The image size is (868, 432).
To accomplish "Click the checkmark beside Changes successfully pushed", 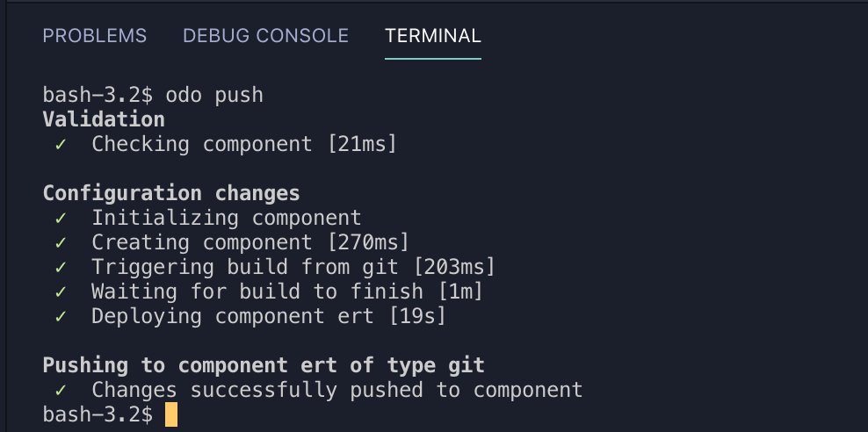I will click(x=61, y=390).
